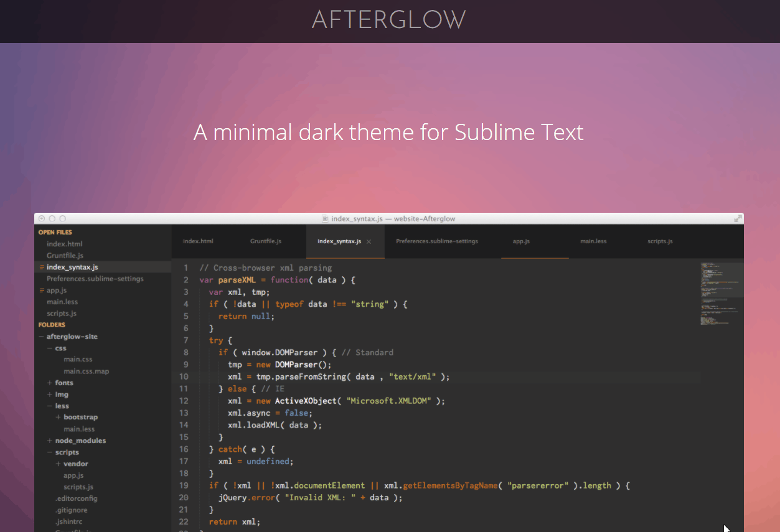The width and height of the screenshot is (780, 532).
Task: Click "A minimal dark theme for Sublime Text" headline
Action: [389, 132]
